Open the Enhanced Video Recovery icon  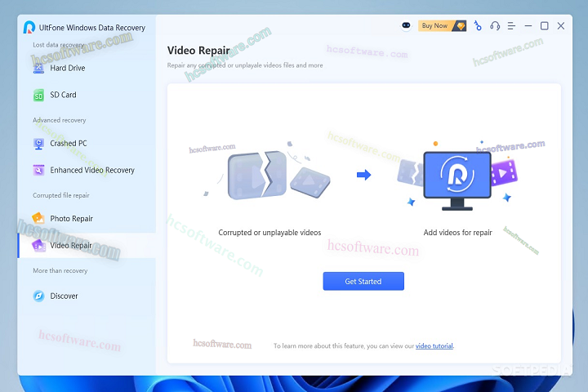point(38,171)
